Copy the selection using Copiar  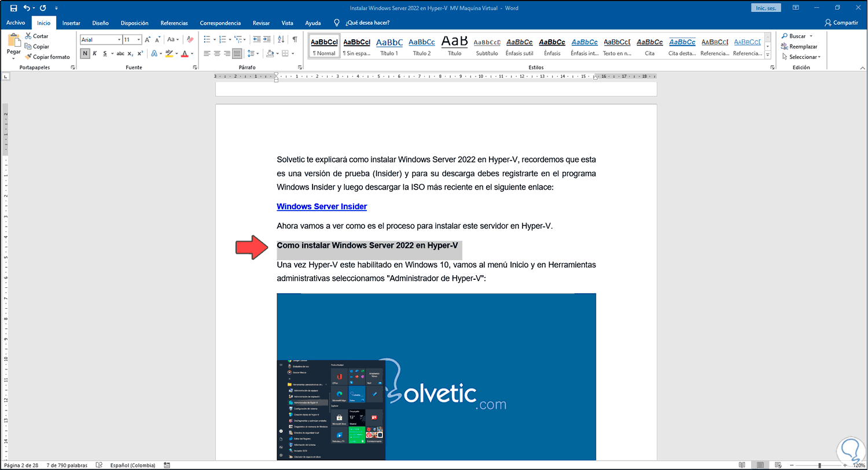point(37,46)
